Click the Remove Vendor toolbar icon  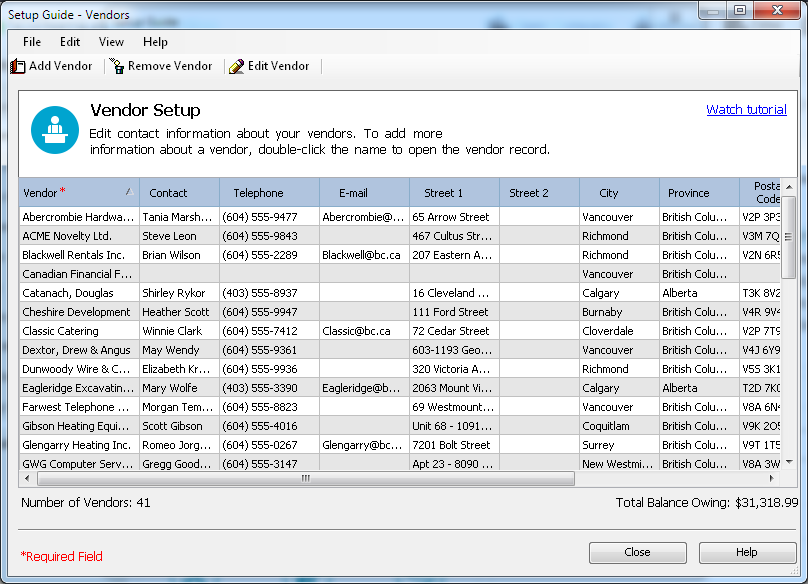click(116, 67)
